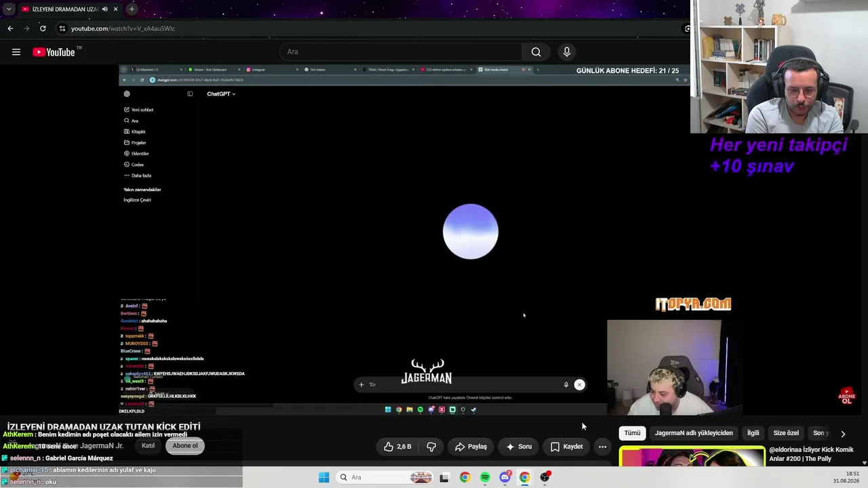The width and height of the screenshot is (868, 488).
Task: Go forward with the browser arrow
Action: (26, 28)
